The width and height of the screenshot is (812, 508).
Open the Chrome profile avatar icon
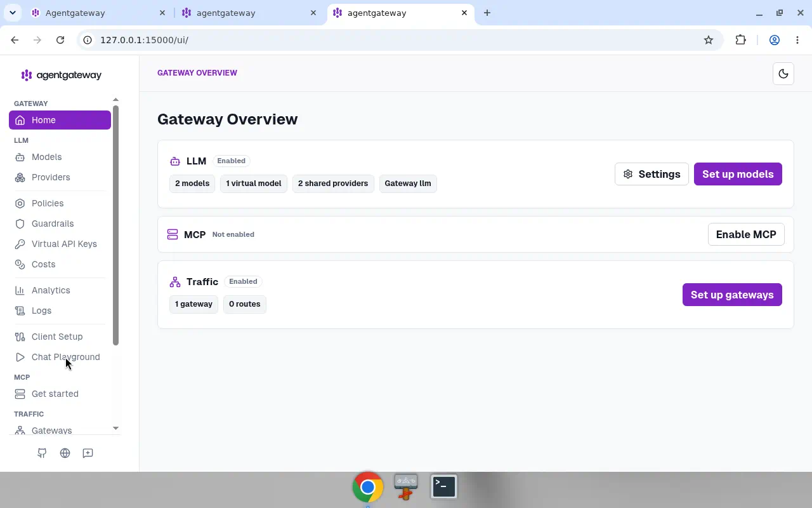click(x=775, y=40)
